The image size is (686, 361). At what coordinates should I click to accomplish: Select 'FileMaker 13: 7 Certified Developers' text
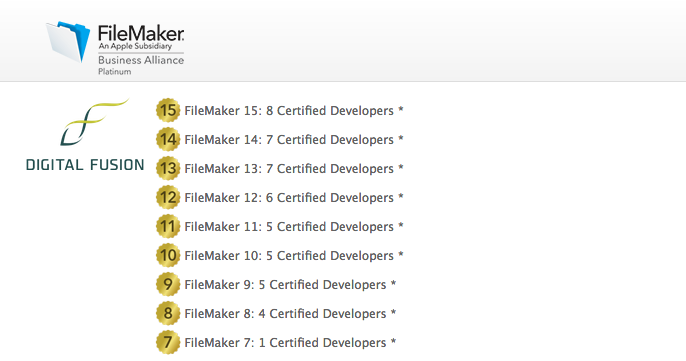tap(289, 169)
